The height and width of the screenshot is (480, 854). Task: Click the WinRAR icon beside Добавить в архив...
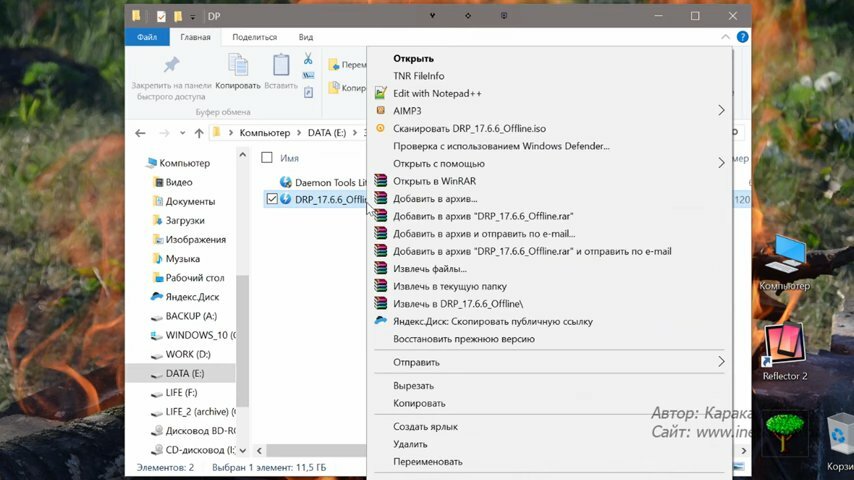(x=381, y=198)
